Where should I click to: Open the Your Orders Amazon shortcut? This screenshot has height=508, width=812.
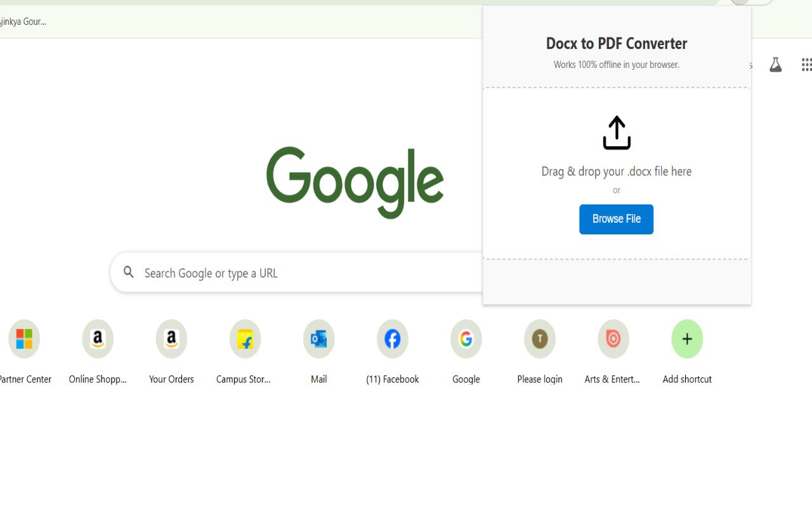pos(171,339)
